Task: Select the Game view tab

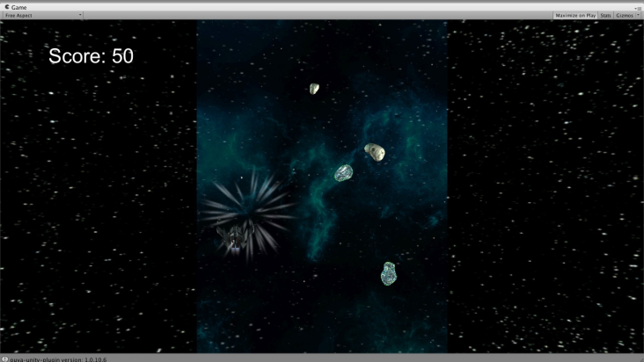Action: pos(16,7)
